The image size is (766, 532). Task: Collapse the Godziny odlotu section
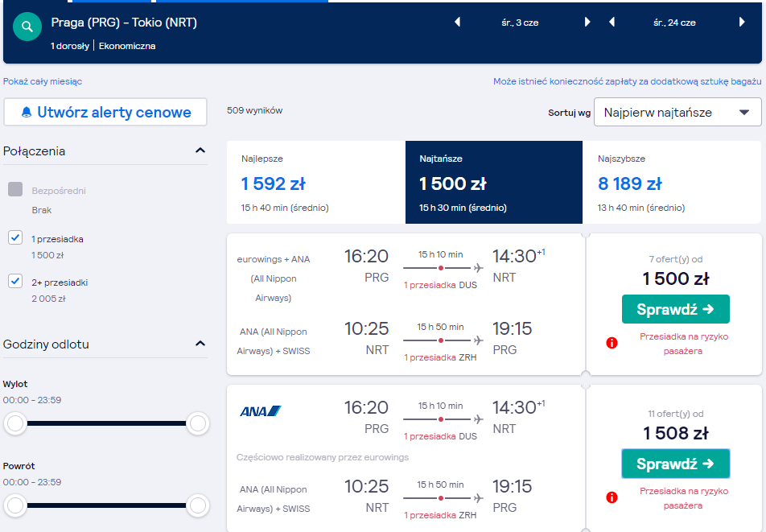(x=200, y=344)
